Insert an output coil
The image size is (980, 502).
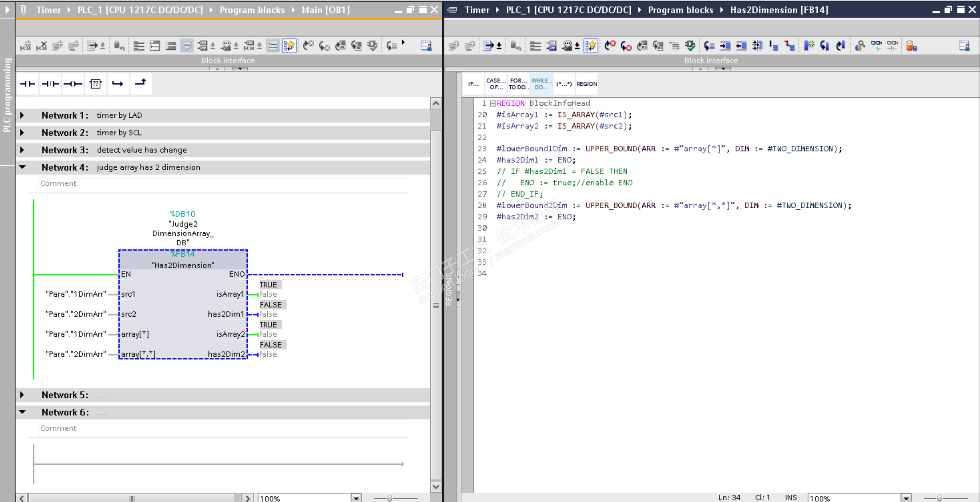click(73, 84)
